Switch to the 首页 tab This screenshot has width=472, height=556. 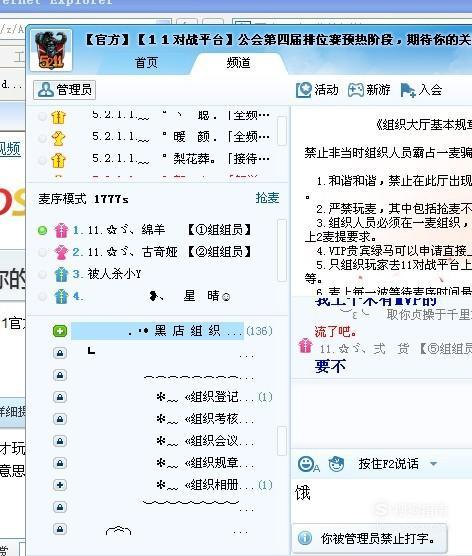[146, 63]
